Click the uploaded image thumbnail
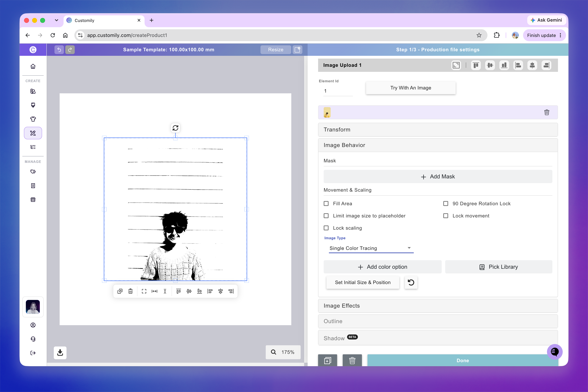Image resolution: width=588 pixels, height=392 pixels. coord(327,112)
